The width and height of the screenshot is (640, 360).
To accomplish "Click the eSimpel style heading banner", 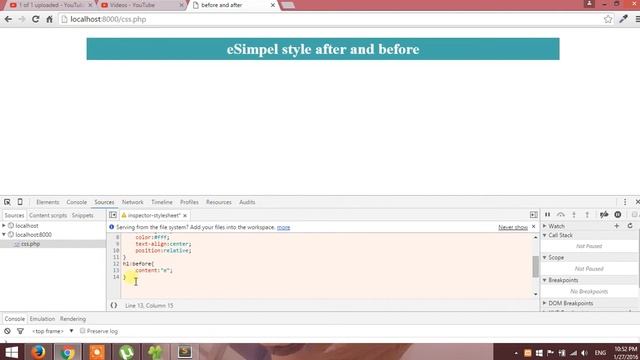I will point(323,49).
